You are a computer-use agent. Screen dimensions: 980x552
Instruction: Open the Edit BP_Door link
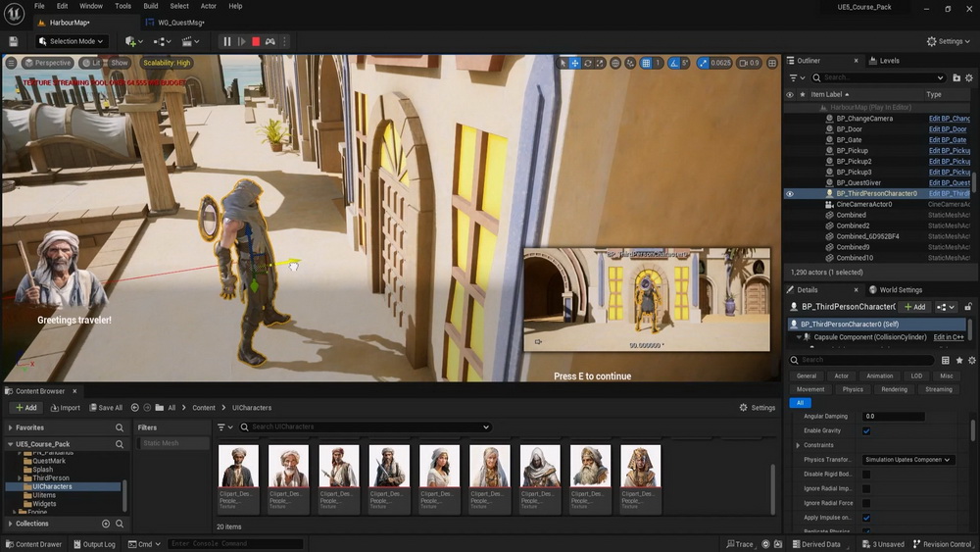pos(948,129)
